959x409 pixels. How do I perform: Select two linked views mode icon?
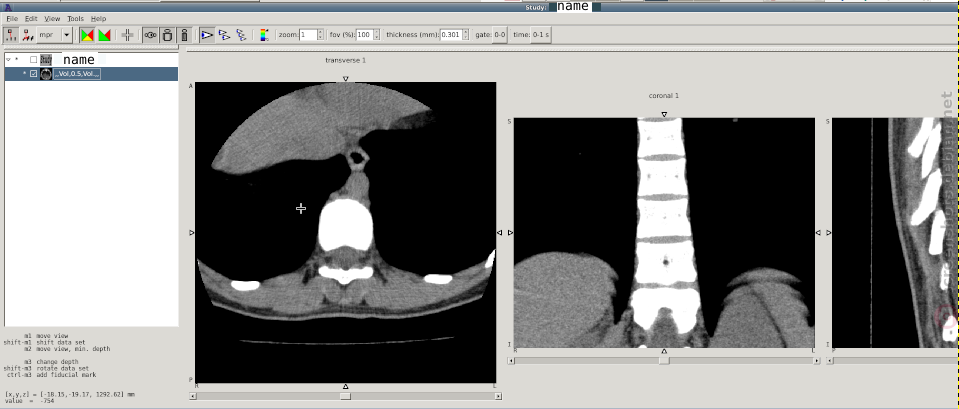click(224, 35)
